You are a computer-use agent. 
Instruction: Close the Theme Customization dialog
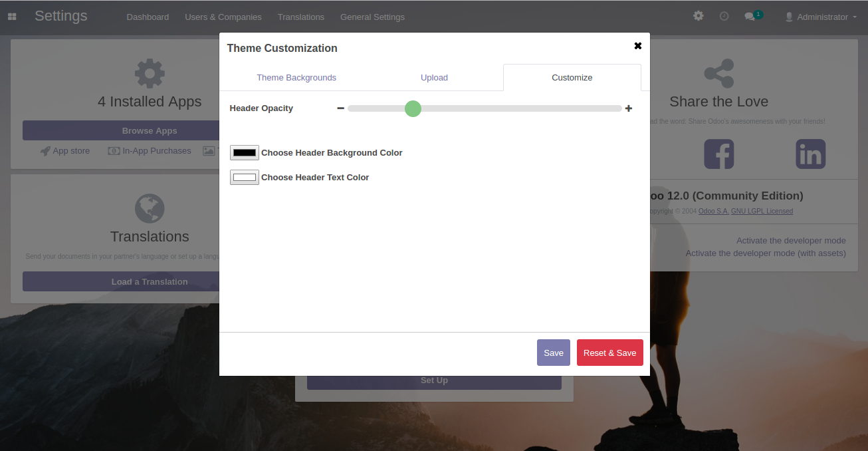point(637,46)
